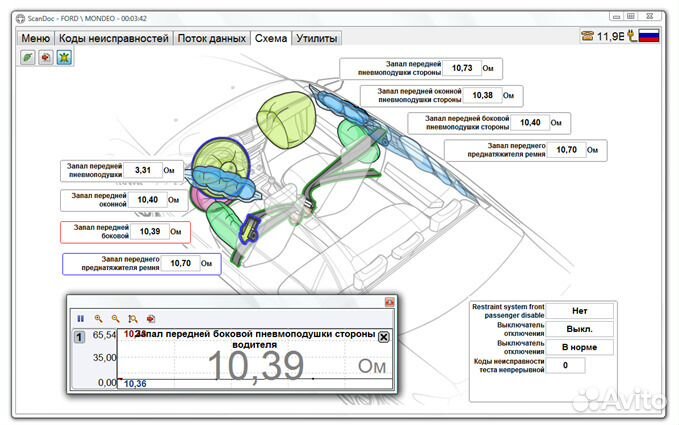Select the blue-bordered преднатяжителя ремня box
This screenshot has height=425, width=679.
pyautogui.click(x=139, y=263)
